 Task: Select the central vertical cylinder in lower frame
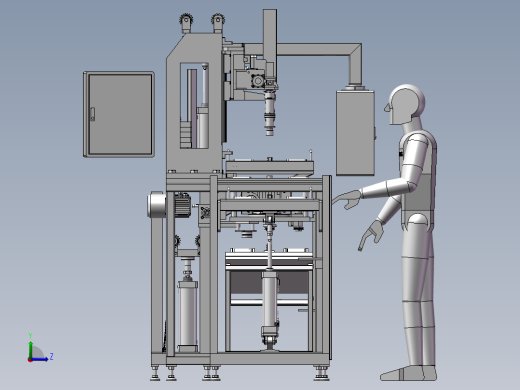(x=270, y=303)
